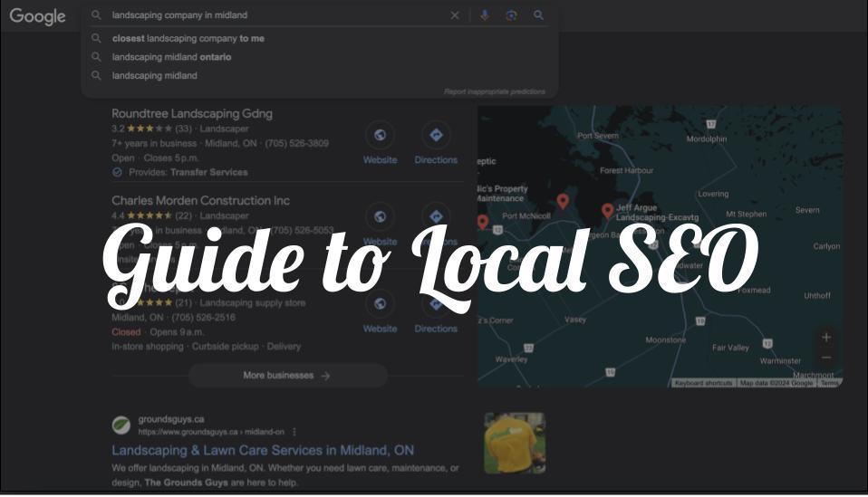
Task: Click the 'Port Severn' map label
Action: tap(598, 136)
